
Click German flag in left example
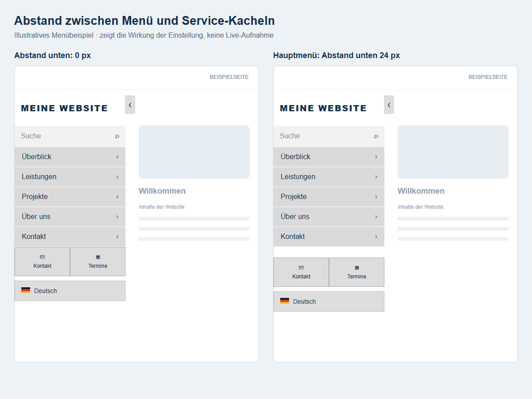click(x=26, y=290)
